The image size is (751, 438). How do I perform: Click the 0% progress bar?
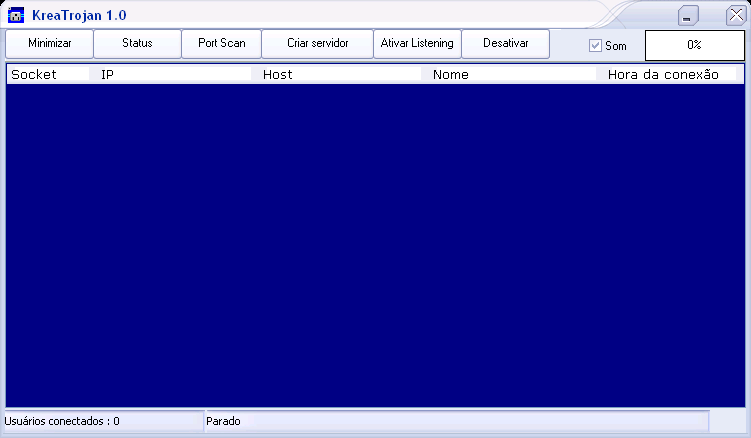[694, 45]
